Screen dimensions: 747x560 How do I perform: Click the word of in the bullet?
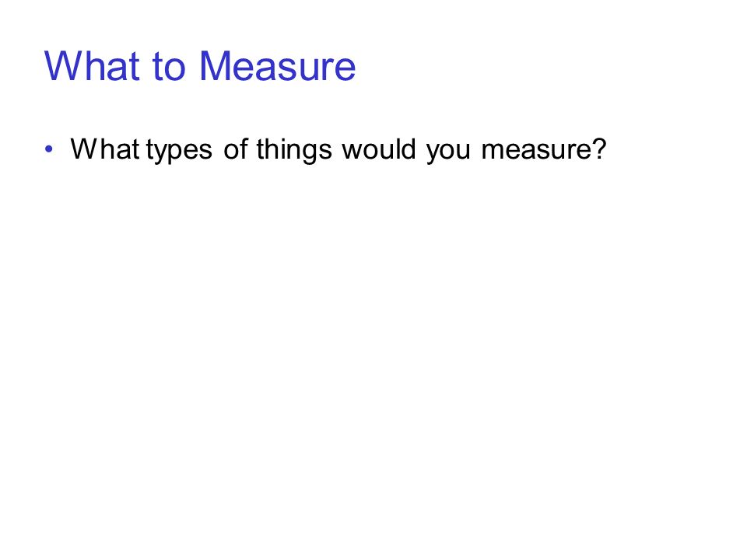[236, 149]
